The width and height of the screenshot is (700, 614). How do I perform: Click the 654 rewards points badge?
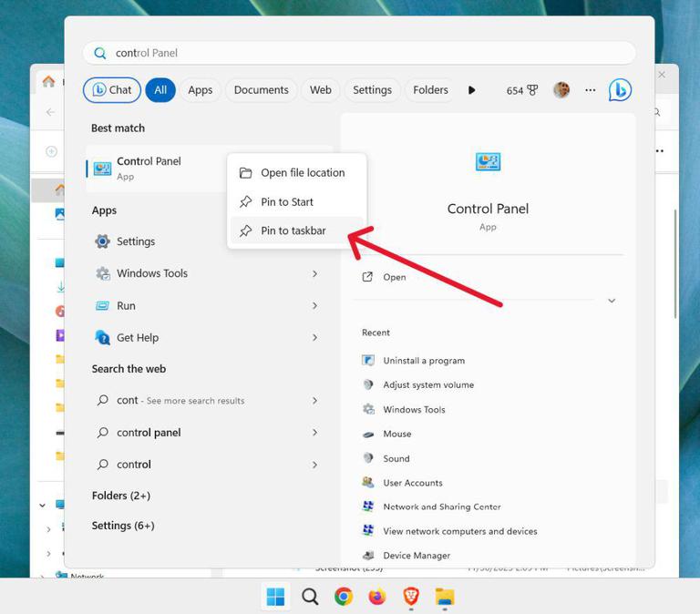pyautogui.click(x=522, y=90)
